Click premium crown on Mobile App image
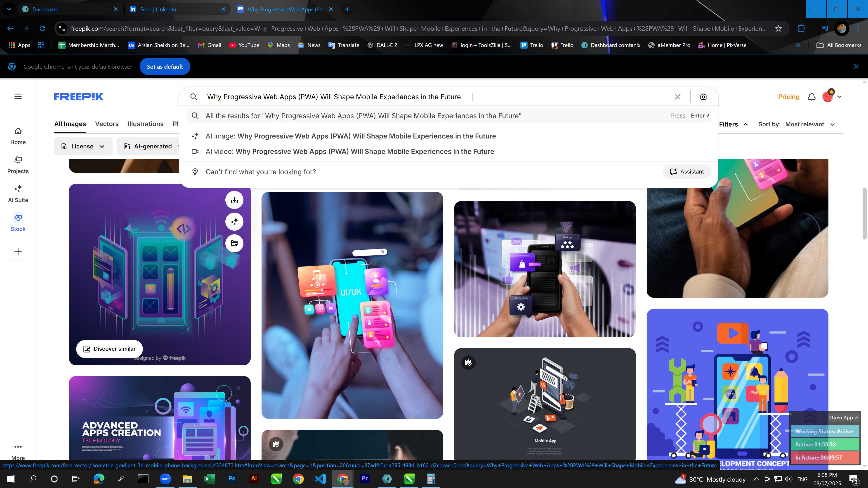Screen dimensions: 868x488 click(468, 363)
